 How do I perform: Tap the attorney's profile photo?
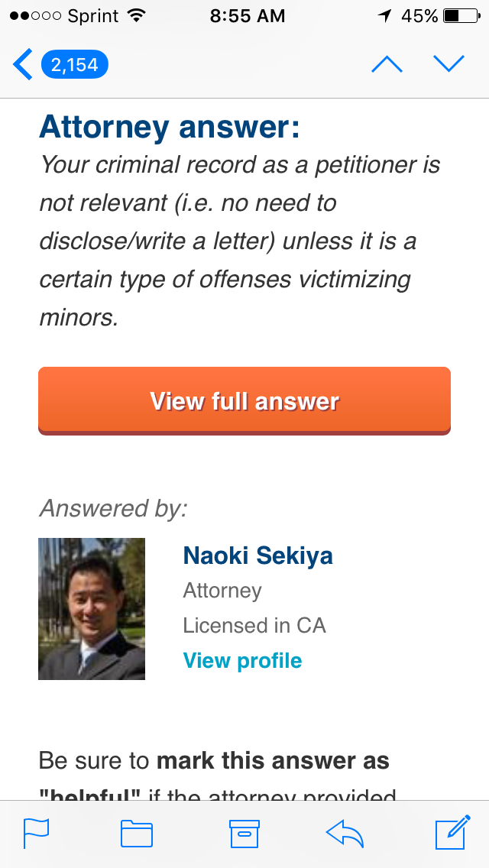click(x=92, y=609)
